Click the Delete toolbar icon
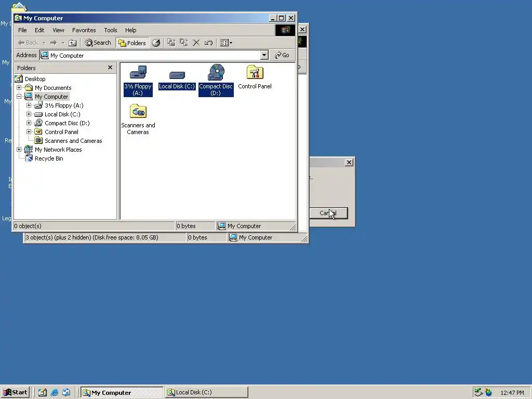 point(196,43)
